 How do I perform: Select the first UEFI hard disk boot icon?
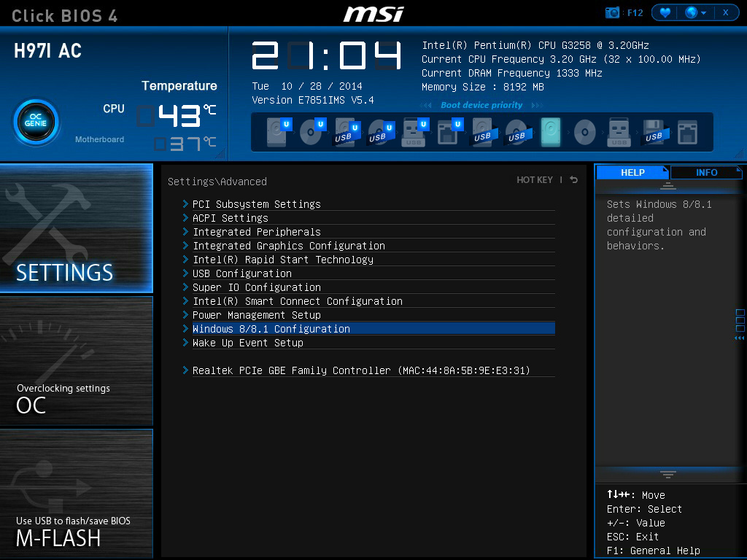coord(277,132)
